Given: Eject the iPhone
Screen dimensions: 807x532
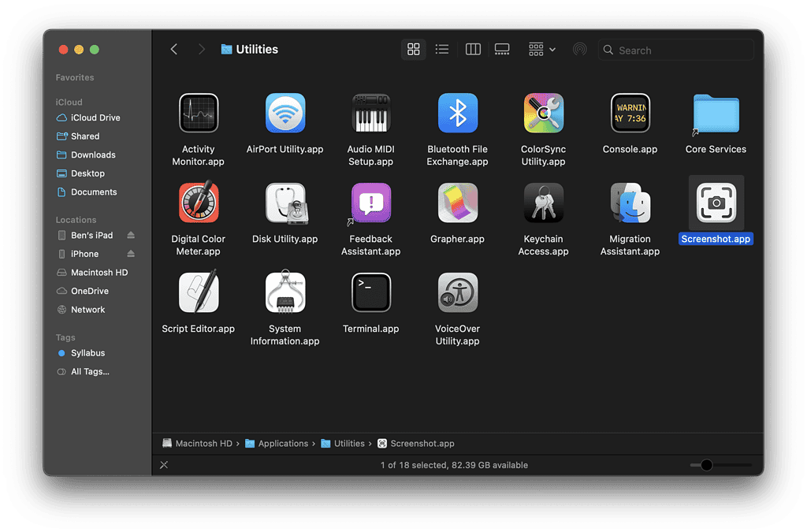Looking at the screenshot, I should coord(131,254).
